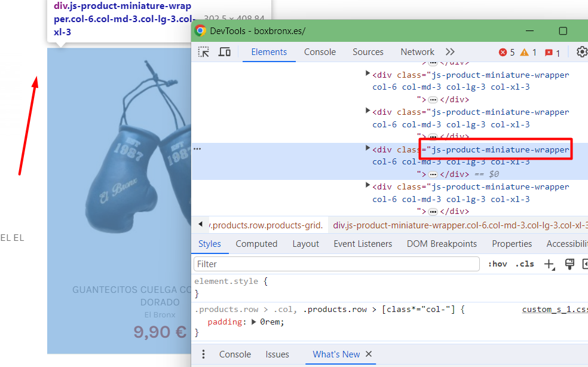Maximize the DevTools window
This screenshot has height=367, width=588.
(x=563, y=30)
